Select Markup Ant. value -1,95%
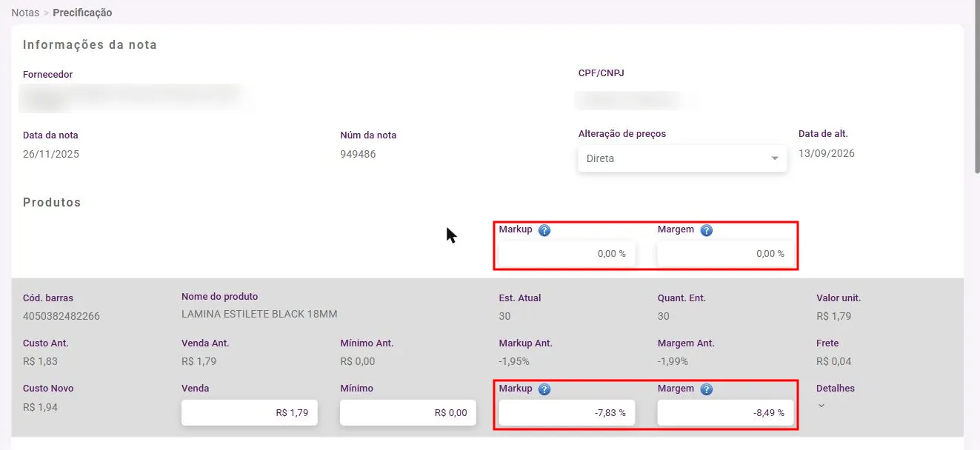The height and width of the screenshot is (450, 980). pos(514,361)
